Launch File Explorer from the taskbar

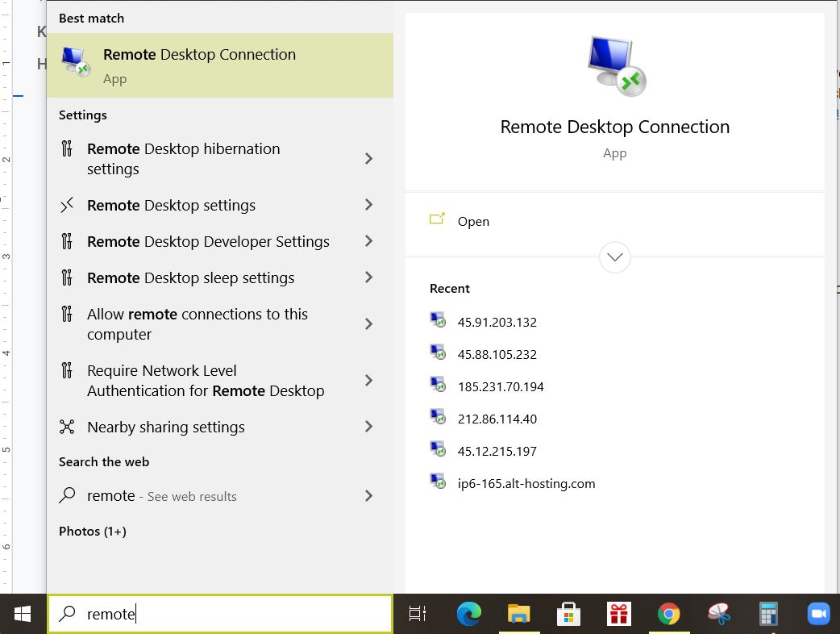518,615
